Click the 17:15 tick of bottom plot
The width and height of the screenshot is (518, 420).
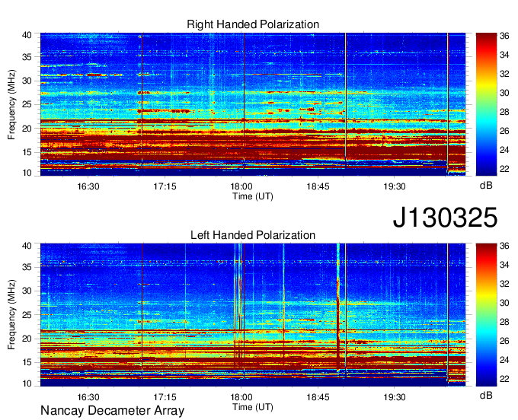[x=165, y=397]
